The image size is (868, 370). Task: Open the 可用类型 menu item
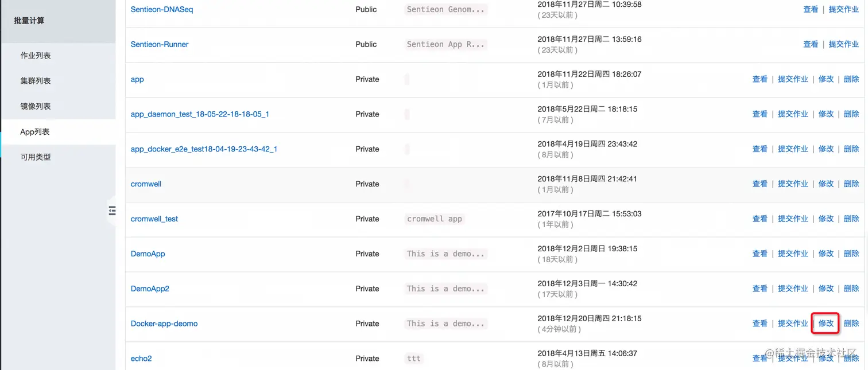click(36, 157)
